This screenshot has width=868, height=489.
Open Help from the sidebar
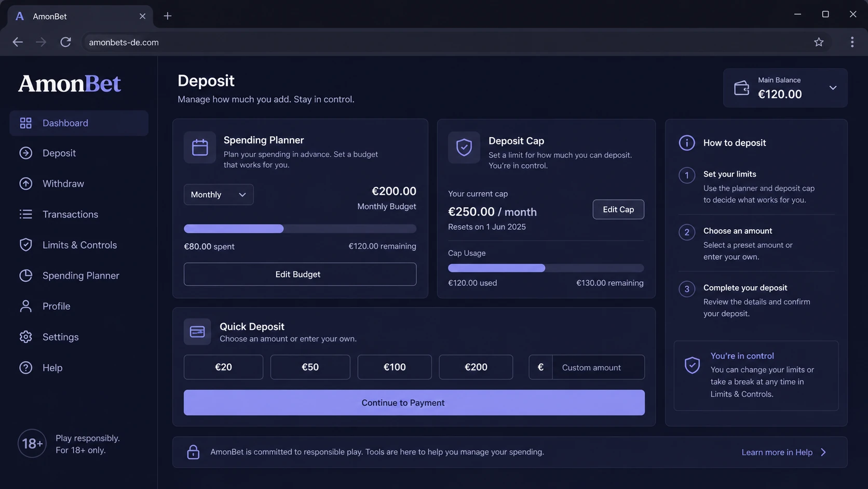(x=79, y=367)
